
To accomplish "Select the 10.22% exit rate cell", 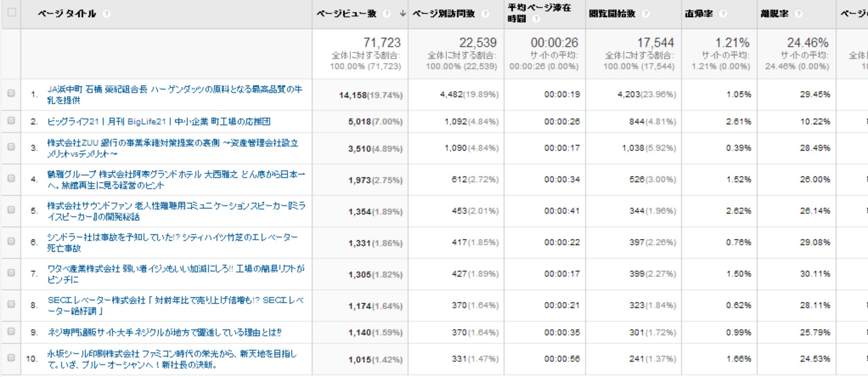I will point(815,121).
